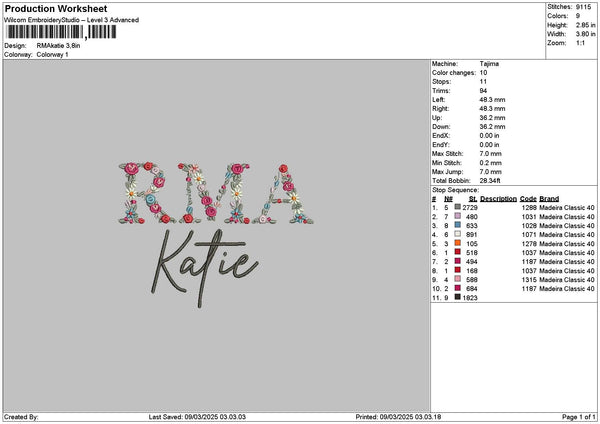Select the lavender swatch for stop 2

457,216
